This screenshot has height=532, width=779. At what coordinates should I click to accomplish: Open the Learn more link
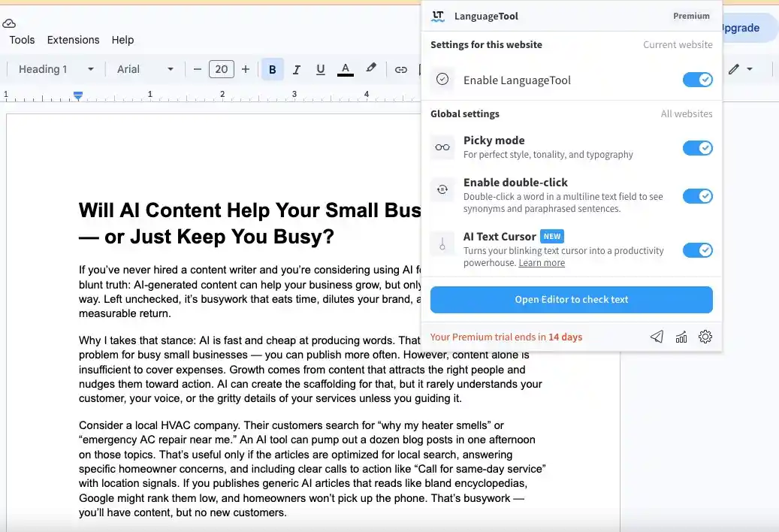(542, 263)
